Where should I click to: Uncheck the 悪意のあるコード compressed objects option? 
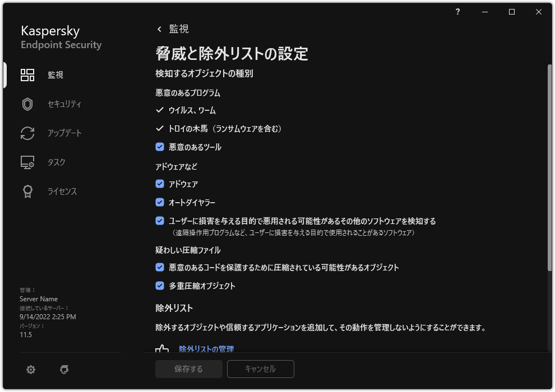coord(160,267)
